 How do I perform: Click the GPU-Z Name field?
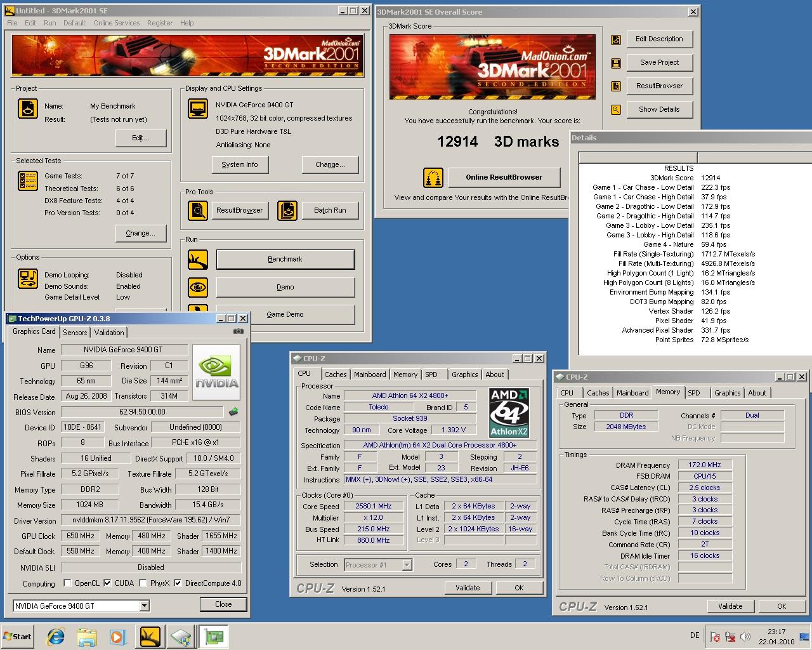pos(123,350)
